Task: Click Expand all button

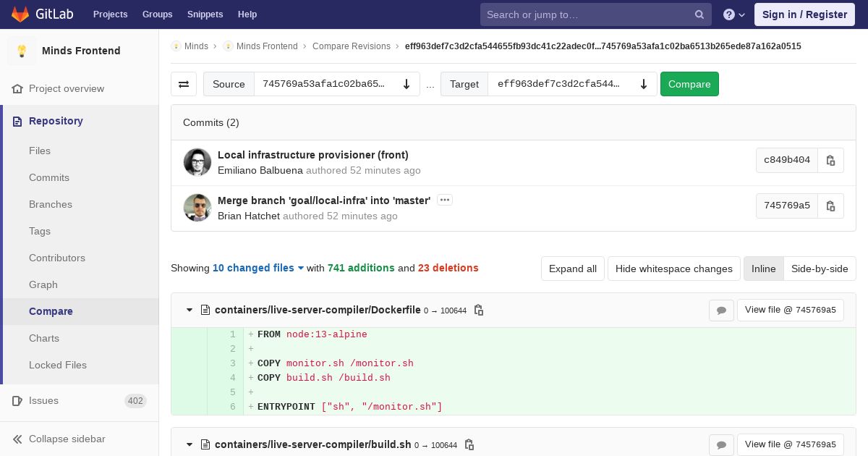Action: coord(573,269)
